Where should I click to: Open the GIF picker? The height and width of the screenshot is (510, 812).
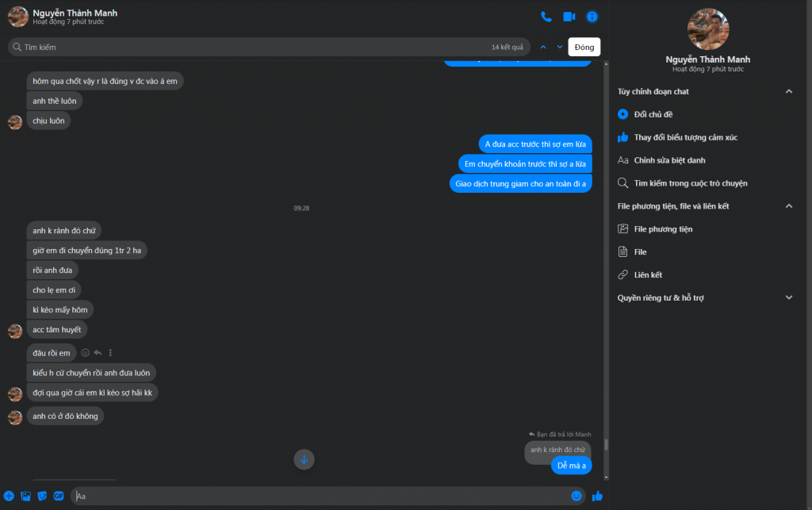59,497
